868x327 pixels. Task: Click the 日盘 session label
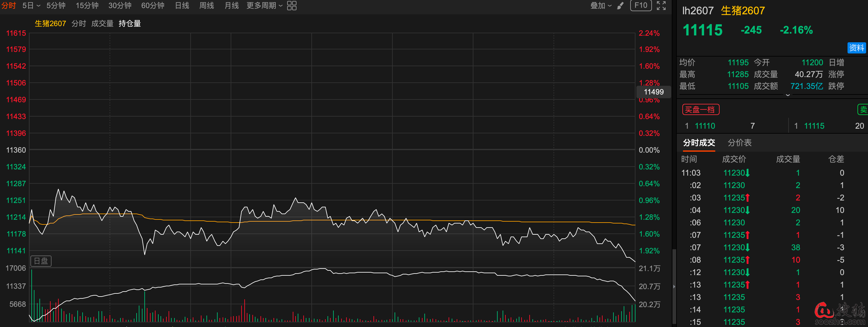(x=41, y=261)
